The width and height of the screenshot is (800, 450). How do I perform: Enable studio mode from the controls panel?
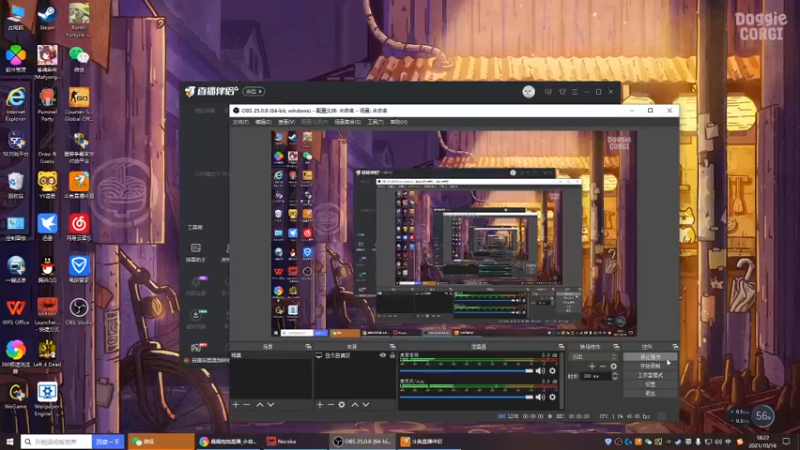(650, 375)
